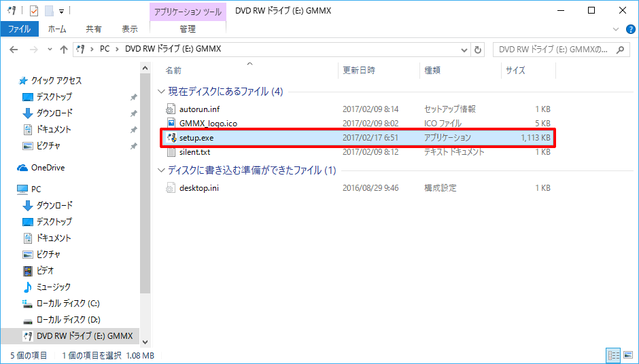Open the address bar history dropdown
Screen dimensions: 639x364
click(464, 50)
